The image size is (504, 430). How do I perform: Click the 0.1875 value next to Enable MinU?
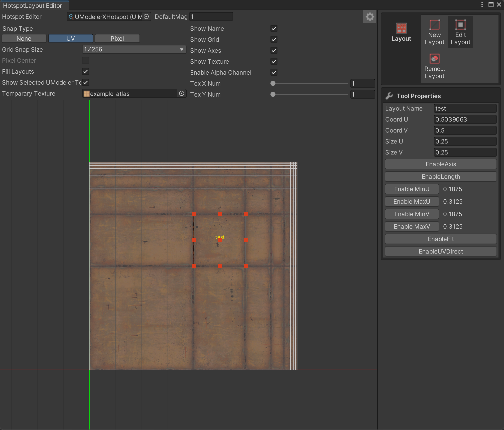[x=453, y=189]
